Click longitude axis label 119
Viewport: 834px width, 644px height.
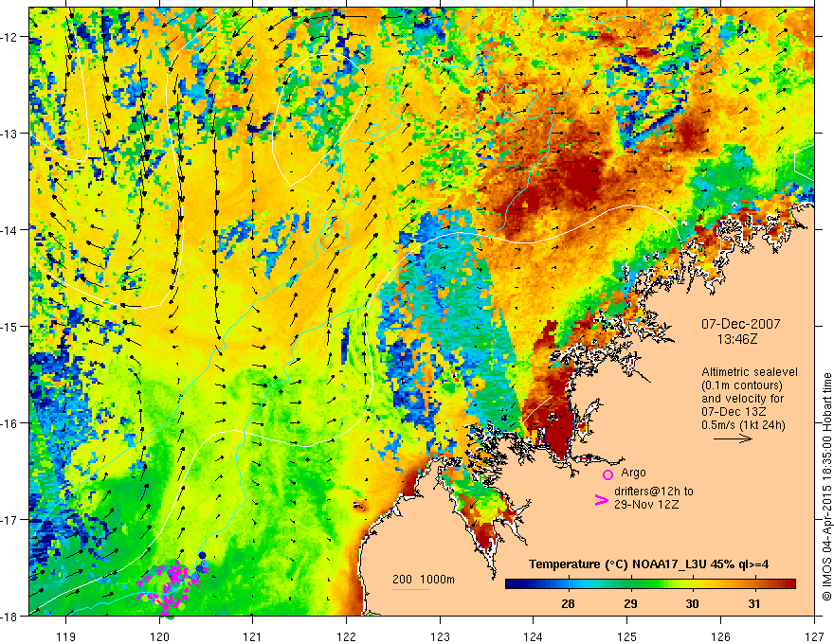point(66,636)
